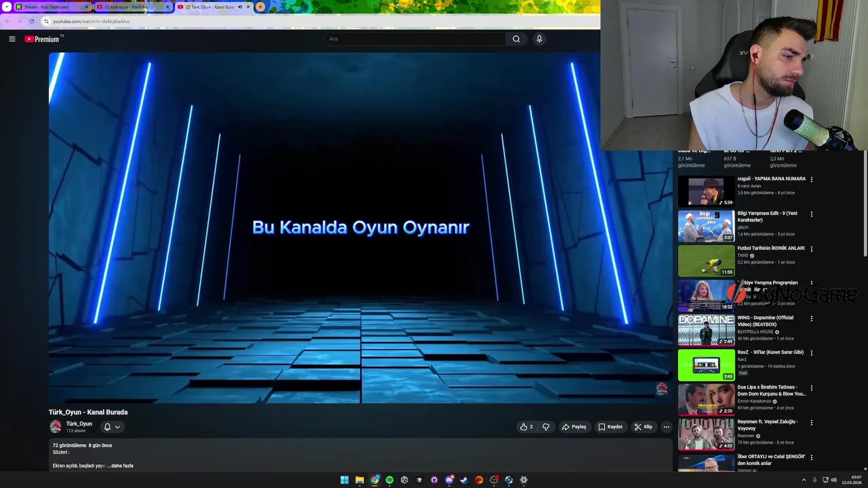
Task: Open options for cuguli - YAPMA BANA NUMARA
Action: click(812, 180)
